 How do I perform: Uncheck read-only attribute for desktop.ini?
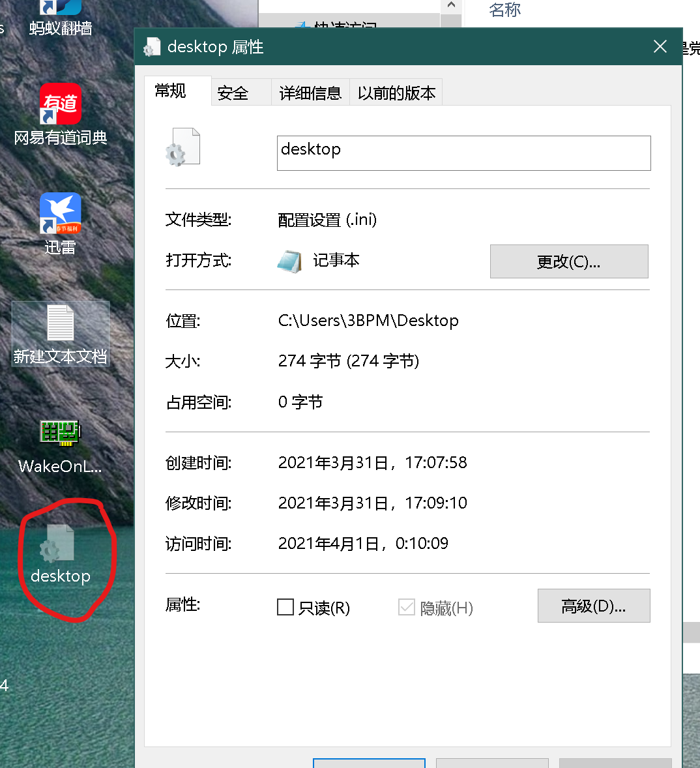pyautogui.click(x=285, y=606)
